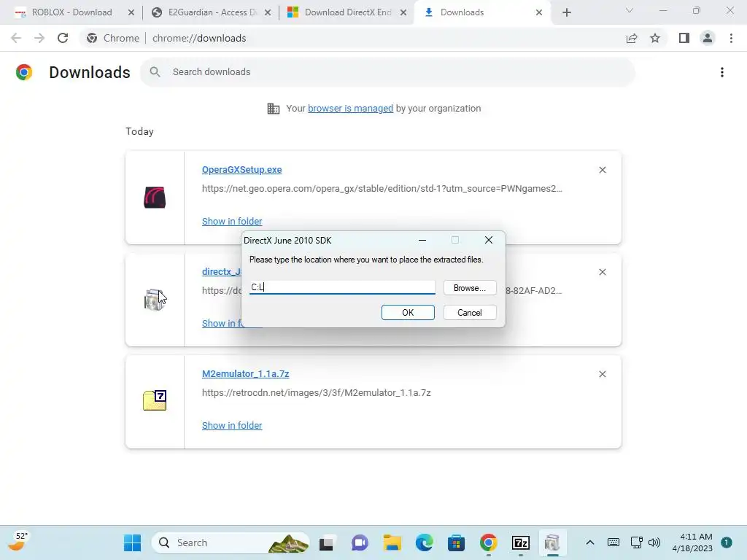747x560 pixels.
Task: Open the Chrome three-dot menu
Action: coord(731,38)
